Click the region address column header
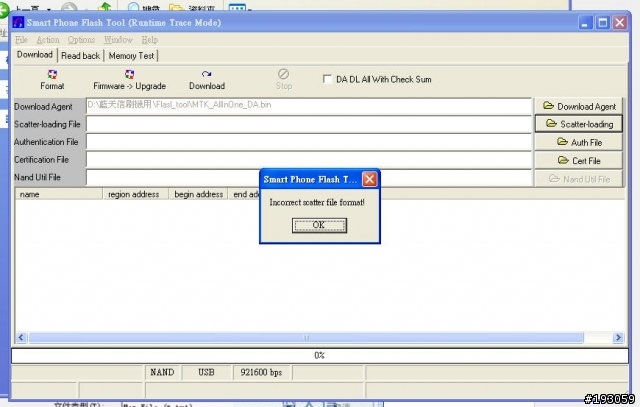The image size is (640, 407). coord(136,194)
